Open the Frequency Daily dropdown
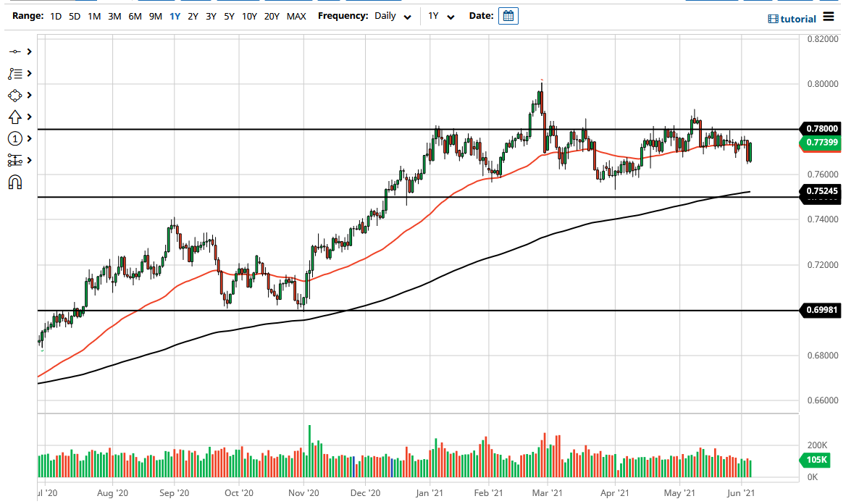 (393, 16)
